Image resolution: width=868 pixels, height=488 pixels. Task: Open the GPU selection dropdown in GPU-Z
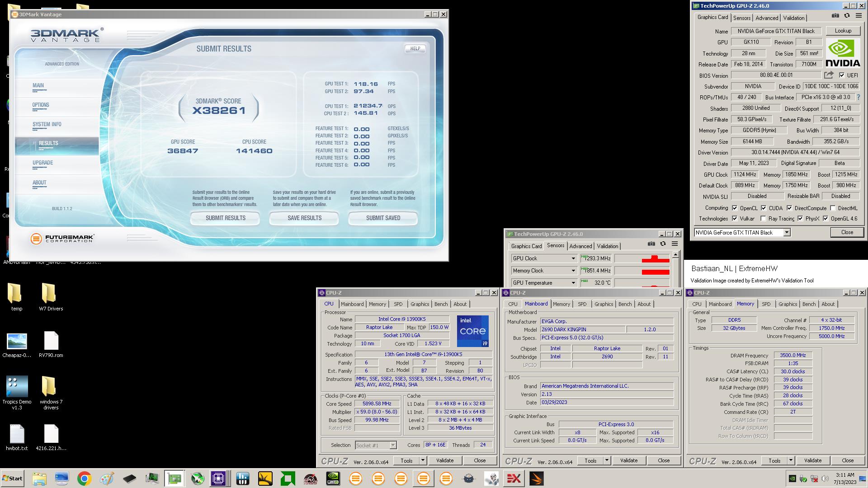click(x=787, y=232)
